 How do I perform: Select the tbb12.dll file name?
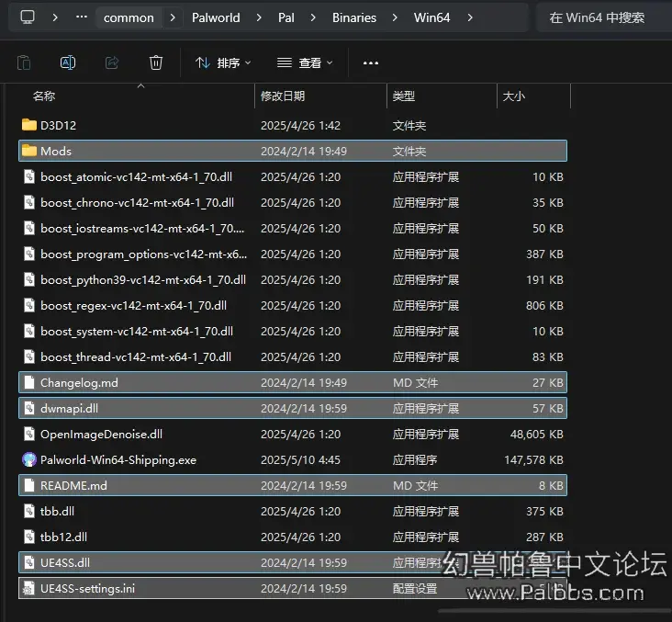(x=63, y=537)
